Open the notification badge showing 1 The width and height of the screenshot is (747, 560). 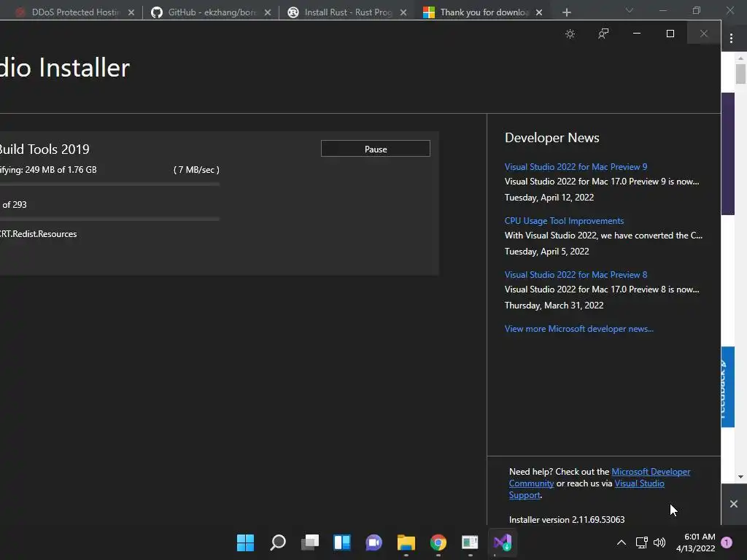coord(727,542)
